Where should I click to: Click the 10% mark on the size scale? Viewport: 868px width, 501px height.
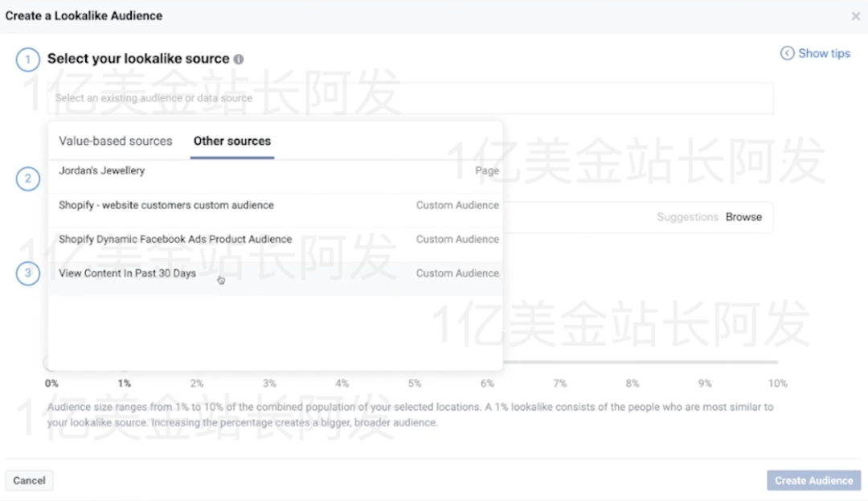tap(777, 384)
